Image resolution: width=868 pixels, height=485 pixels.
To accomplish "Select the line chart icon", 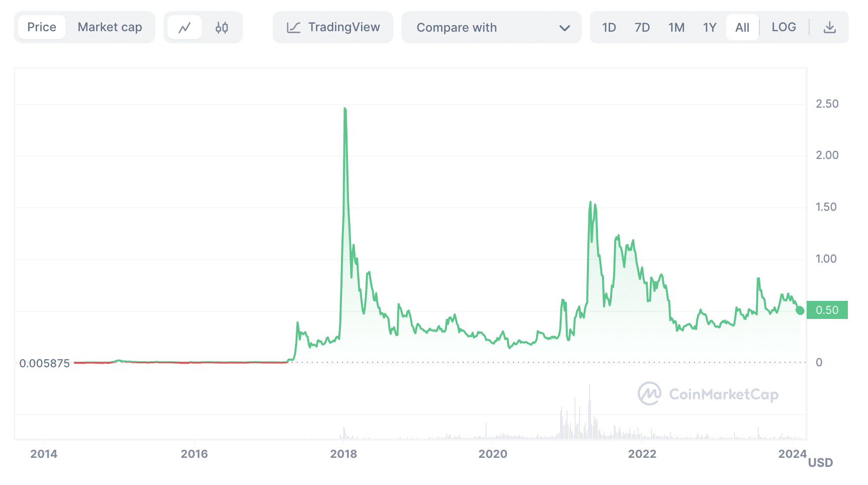I will click(185, 27).
